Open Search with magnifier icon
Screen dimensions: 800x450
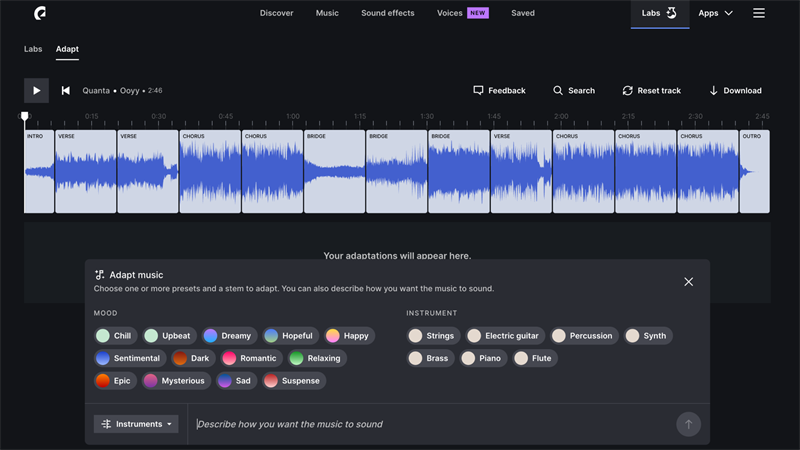coord(558,90)
